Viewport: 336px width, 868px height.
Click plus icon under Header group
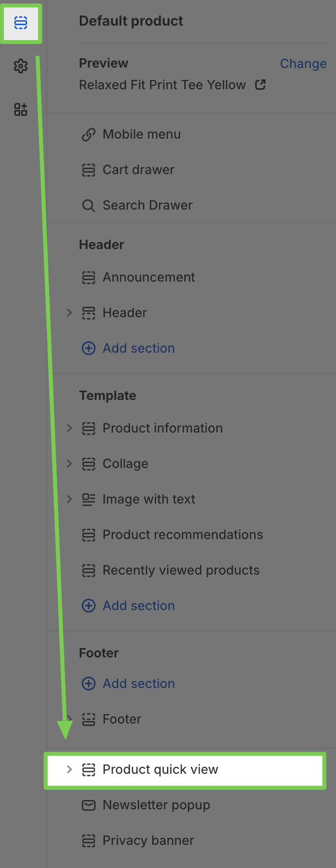[x=89, y=348]
